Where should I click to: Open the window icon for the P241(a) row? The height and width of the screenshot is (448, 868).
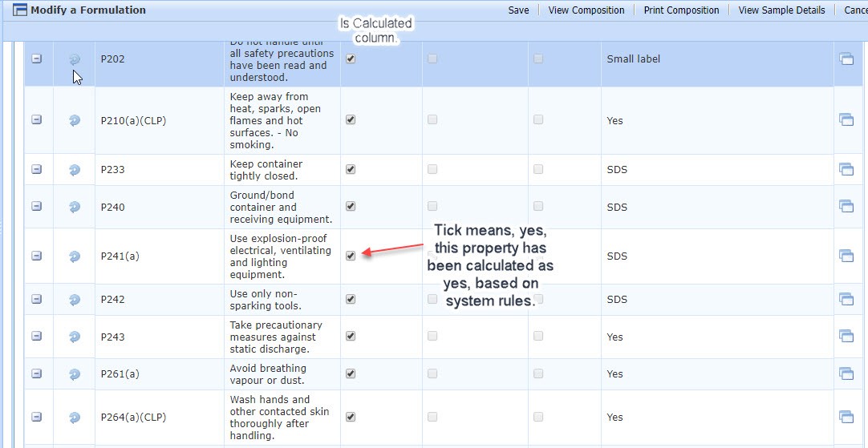(x=846, y=256)
